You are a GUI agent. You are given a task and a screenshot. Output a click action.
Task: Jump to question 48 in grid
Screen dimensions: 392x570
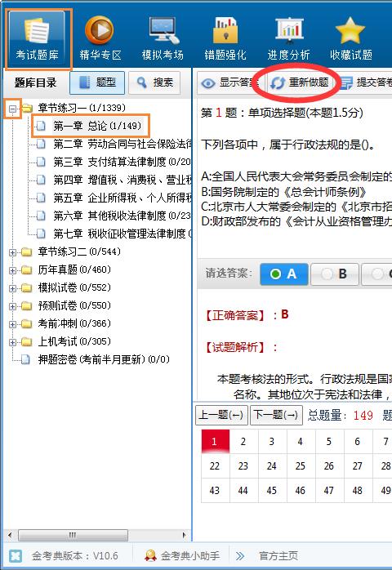[x=359, y=491]
